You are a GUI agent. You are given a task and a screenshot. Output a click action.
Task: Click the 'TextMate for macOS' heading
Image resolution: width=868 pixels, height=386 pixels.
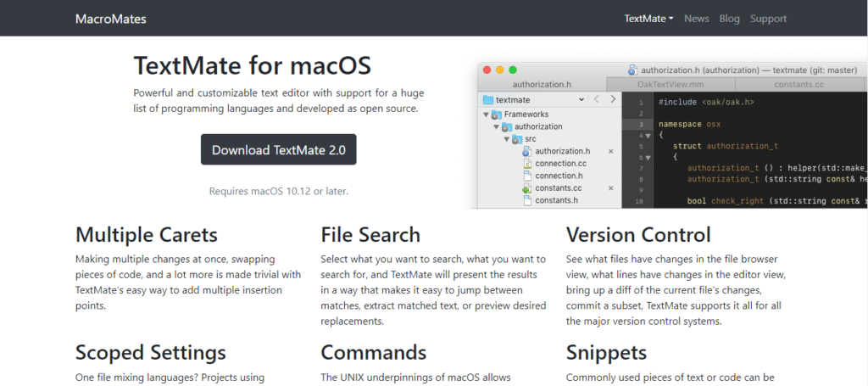tap(252, 66)
